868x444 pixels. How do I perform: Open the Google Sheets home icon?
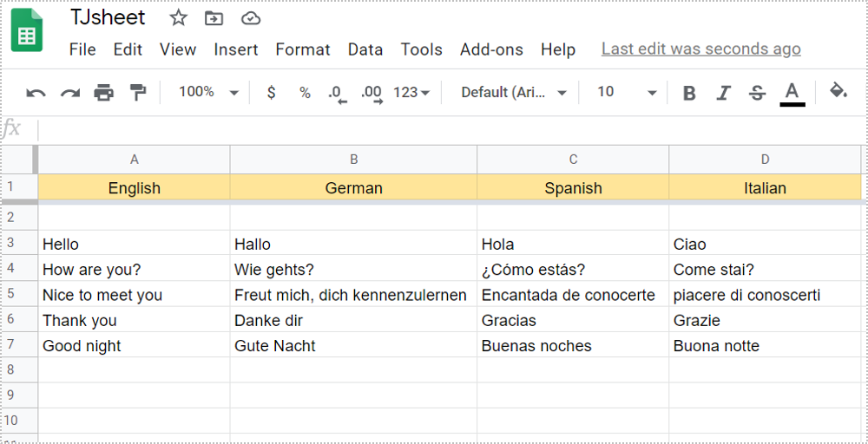click(27, 30)
